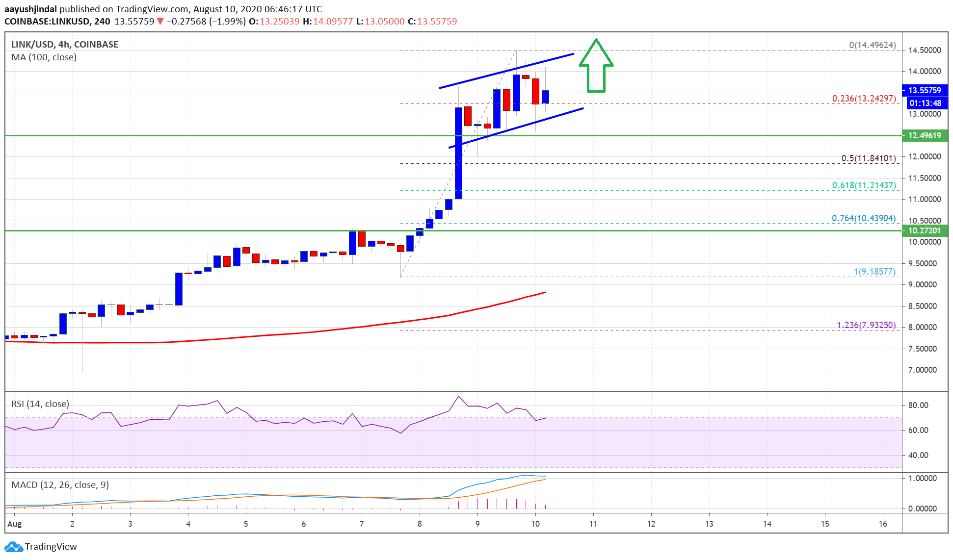Click the Fibonacci label 0.618(11.21437)
The width and height of the screenshot is (953, 560).
pos(864,185)
